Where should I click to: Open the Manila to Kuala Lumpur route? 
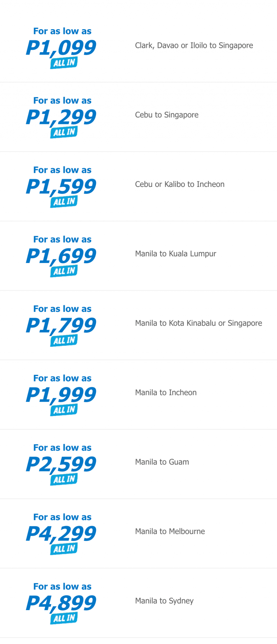click(176, 254)
